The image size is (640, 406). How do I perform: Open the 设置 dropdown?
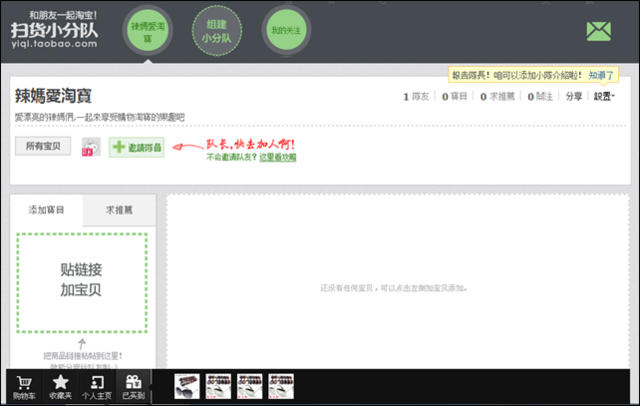click(x=604, y=96)
